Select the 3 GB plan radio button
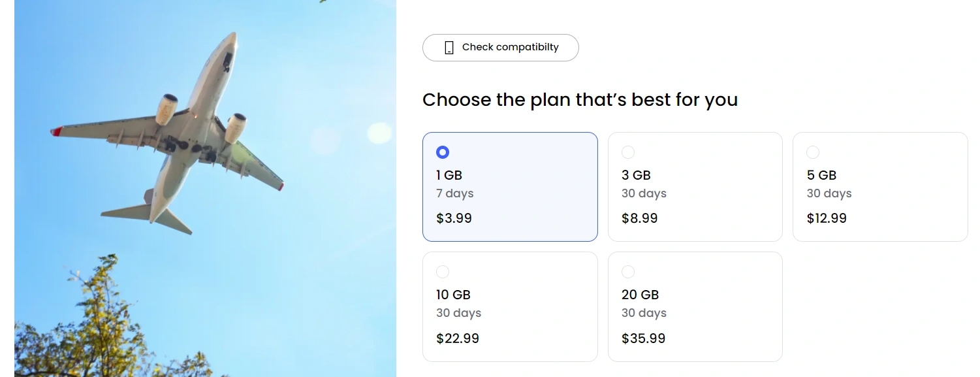Screen dimensions: 980x377 pyautogui.click(x=628, y=152)
